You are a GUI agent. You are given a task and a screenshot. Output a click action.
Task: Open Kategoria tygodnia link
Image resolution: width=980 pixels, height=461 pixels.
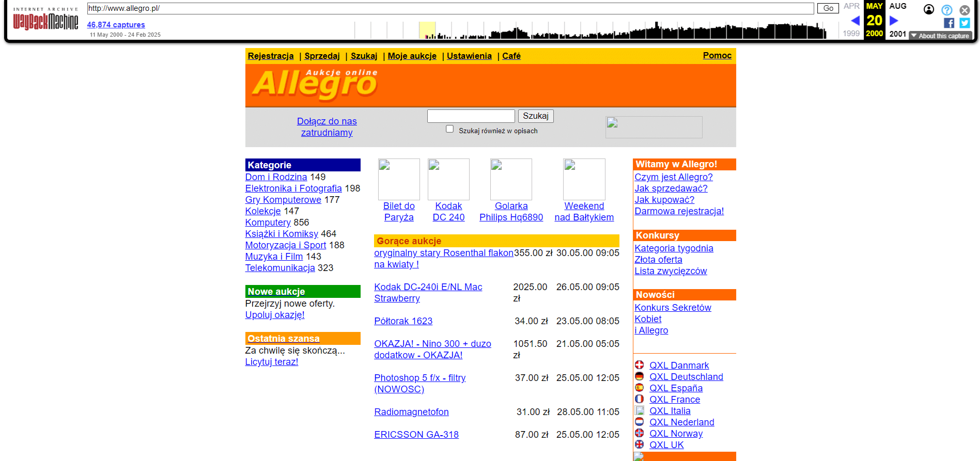(x=674, y=248)
